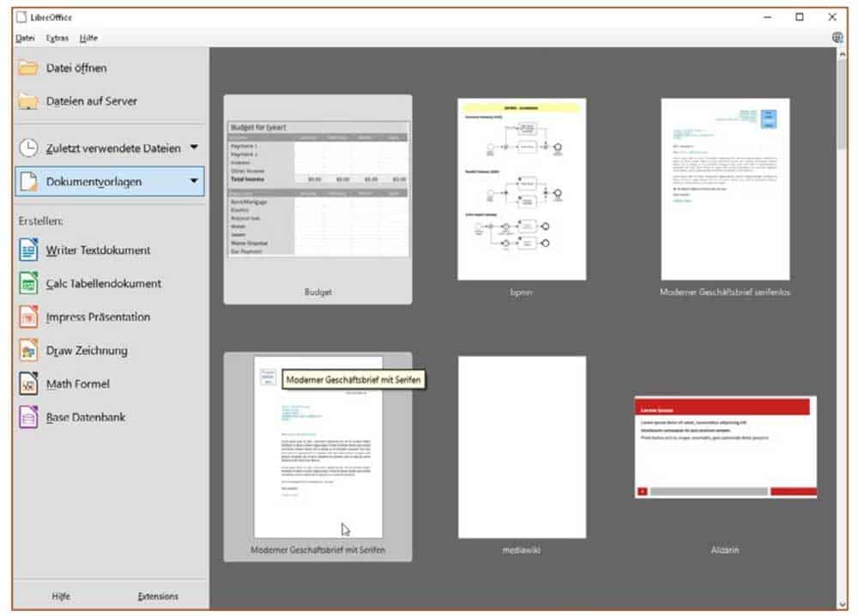The width and height of the screenshot is (858, 616).
Task: Open the Datei menu
Action: click(25, 38)
